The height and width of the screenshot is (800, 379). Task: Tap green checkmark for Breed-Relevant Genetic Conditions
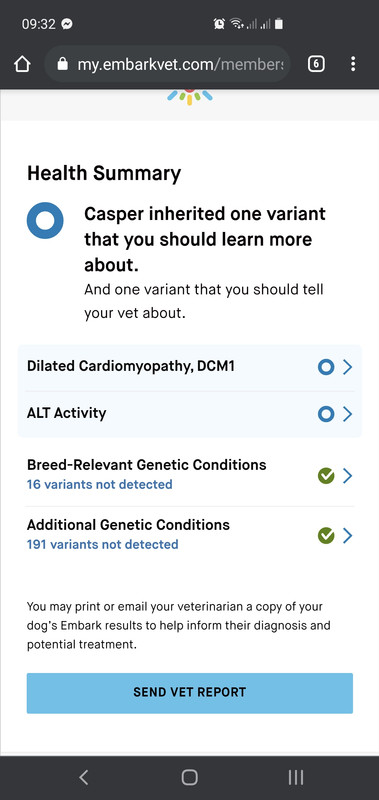325,476
